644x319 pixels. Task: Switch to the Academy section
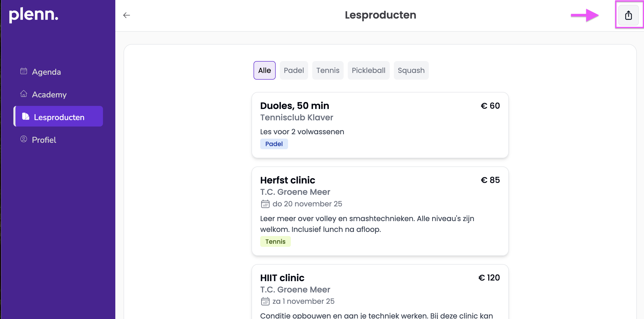49,94
